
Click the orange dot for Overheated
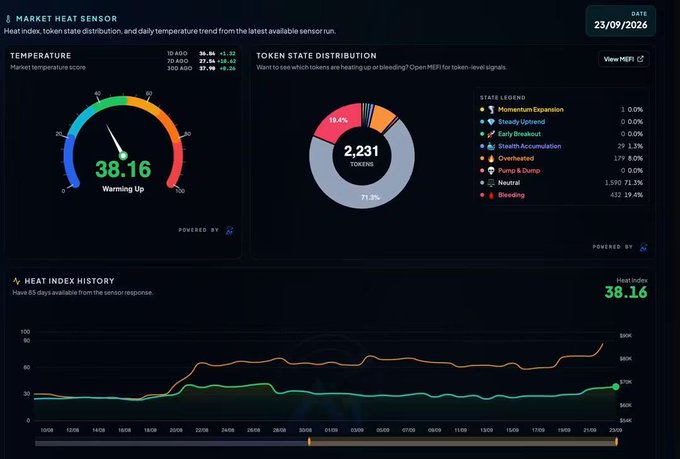(482, 158)
